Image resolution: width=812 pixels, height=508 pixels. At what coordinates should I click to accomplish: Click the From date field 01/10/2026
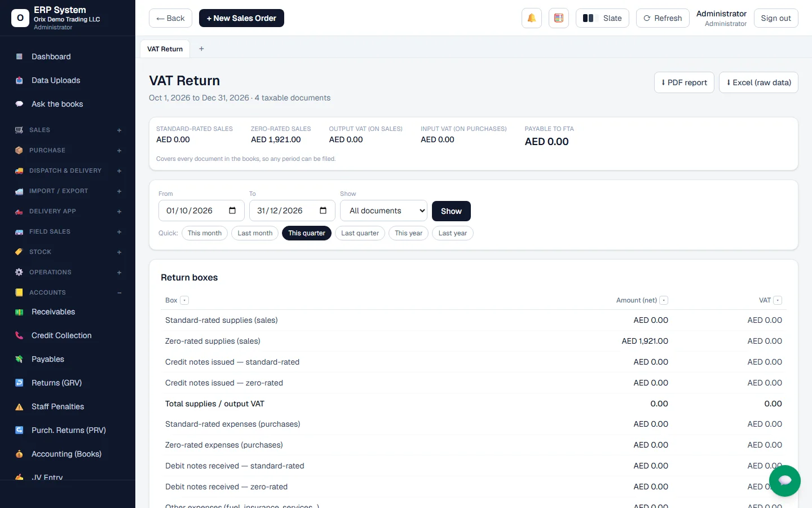[201, 211]
